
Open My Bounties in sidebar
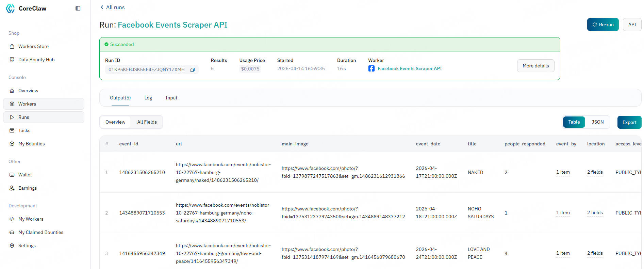click(x=31, y=144)
